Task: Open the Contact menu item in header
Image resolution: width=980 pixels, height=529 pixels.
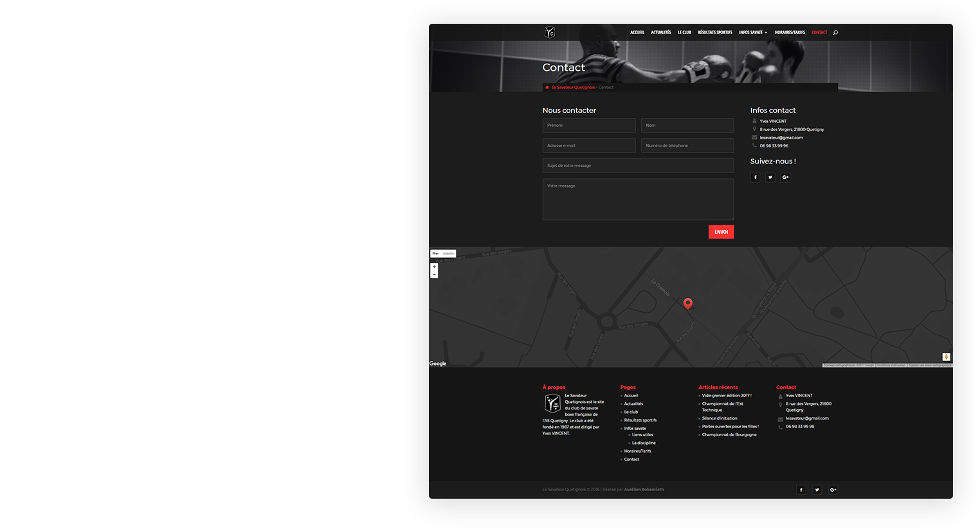Action: [x=819, y=32]
